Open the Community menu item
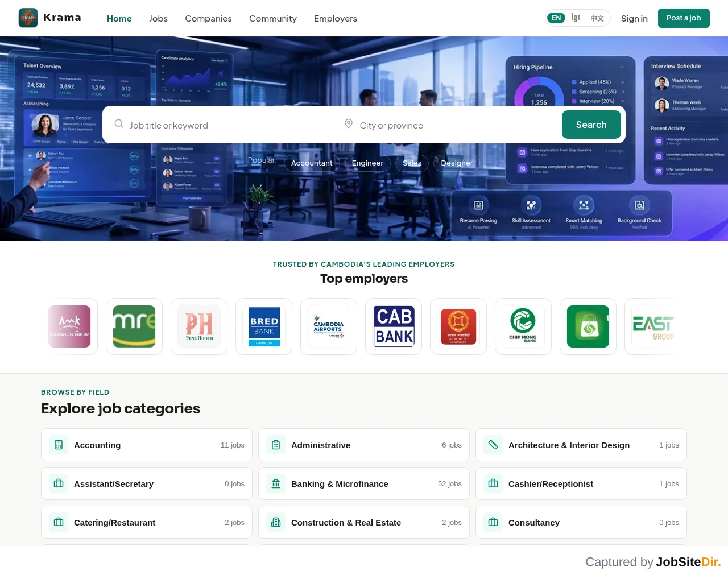This screenshot has width=728, height=579. tap(273, 18)
